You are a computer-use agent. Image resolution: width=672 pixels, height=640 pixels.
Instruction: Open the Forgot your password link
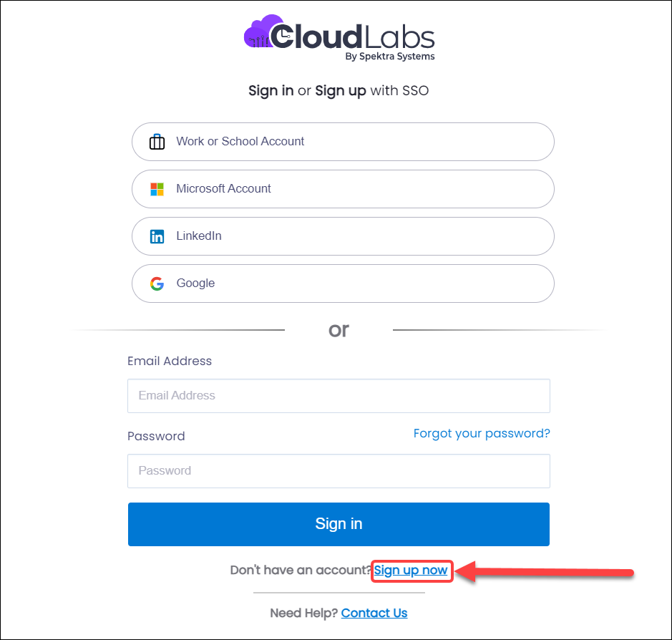(x=482, y=433)
